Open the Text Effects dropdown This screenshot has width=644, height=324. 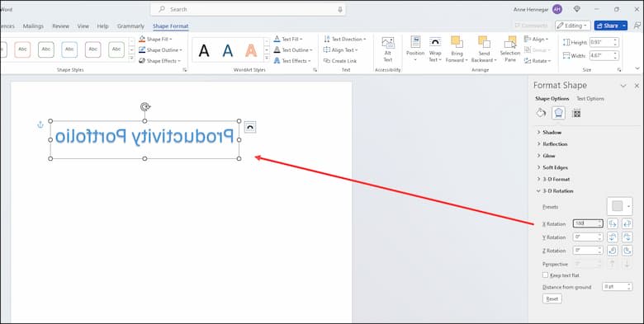292,61
